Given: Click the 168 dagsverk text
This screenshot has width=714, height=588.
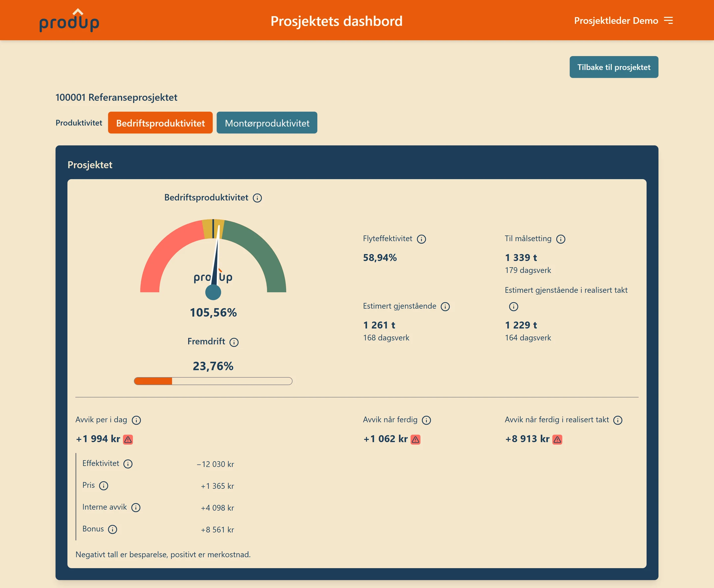Looking at the screenshot, I should click(386, 338).
